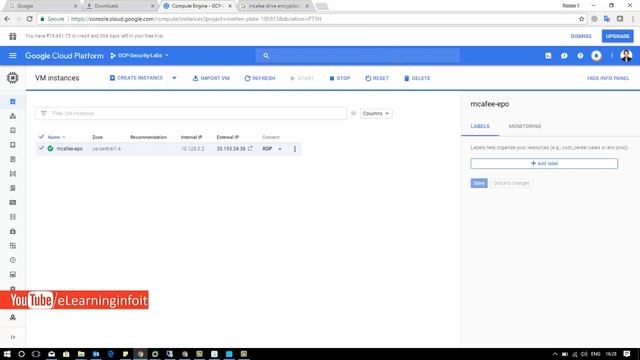Open the VM instances sidebar icon
Image resolution: width=640 pixels, height=360 pixels.
click(13, 102)
